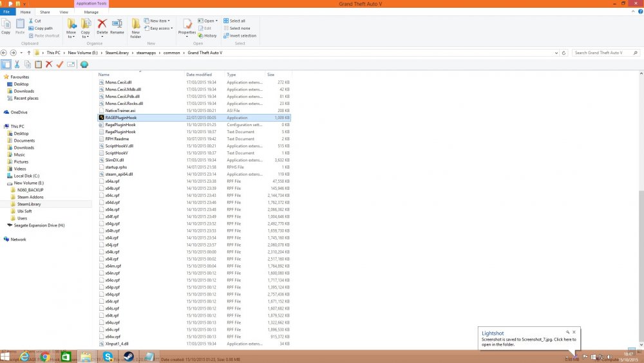The height and width of the screenshot is (363, 644).
Task: Open the recent locations dropdown arrow
Action: (x=21, y=53)
